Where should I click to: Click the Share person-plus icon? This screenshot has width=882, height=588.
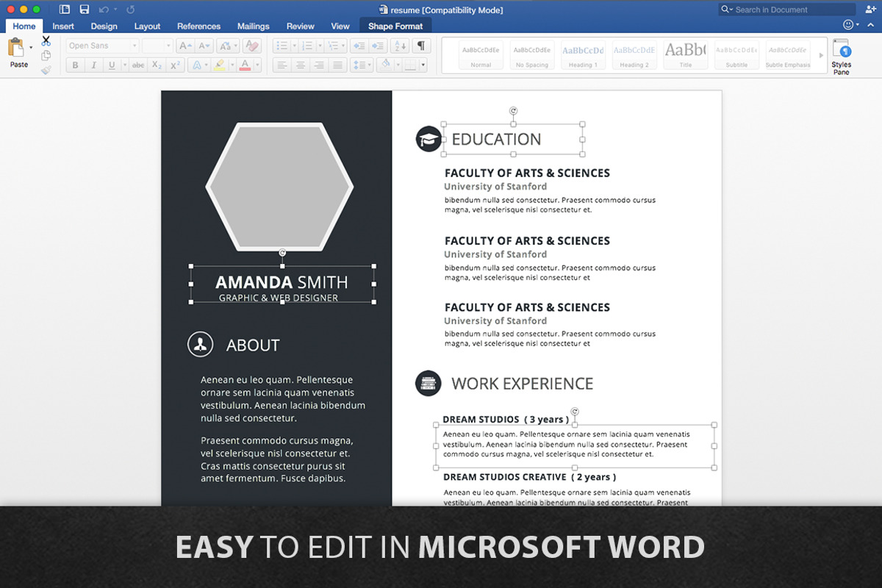pyautogui.click(x=870, y=10)
